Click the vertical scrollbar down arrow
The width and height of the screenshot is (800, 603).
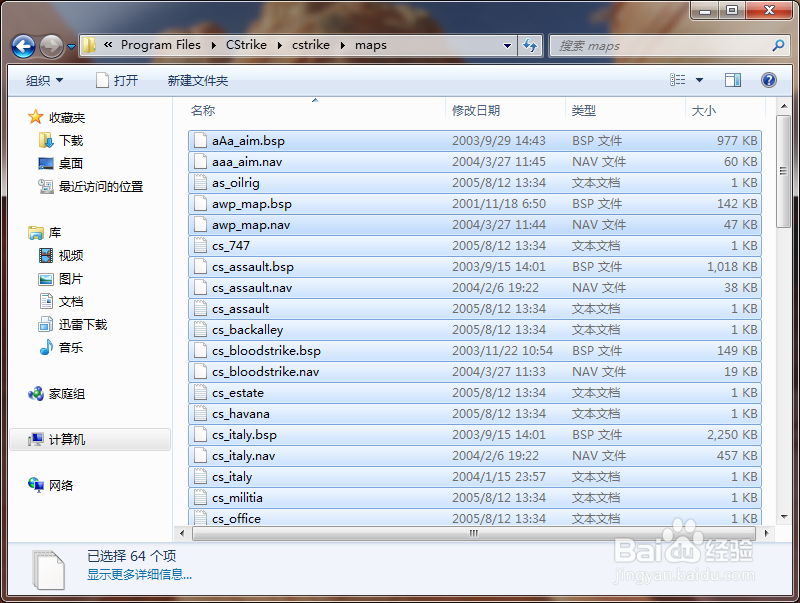(x=784, y=517)
